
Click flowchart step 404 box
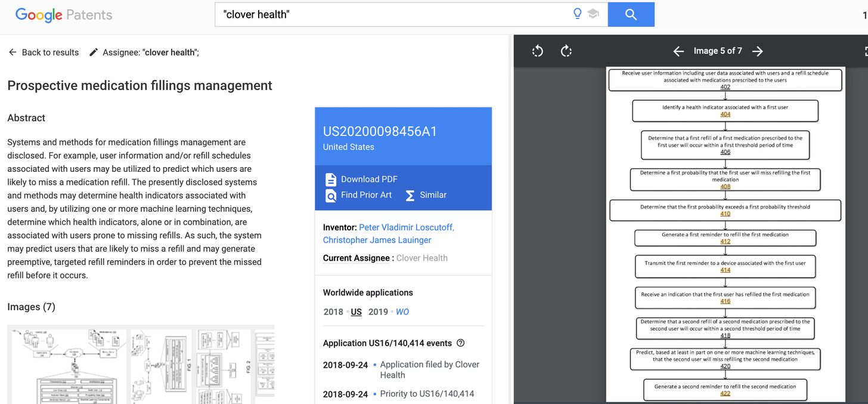[726, 110]
